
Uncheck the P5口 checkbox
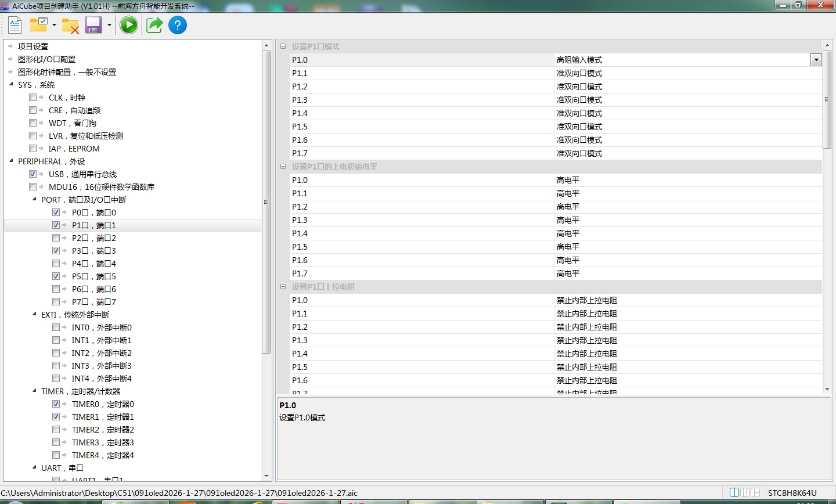pyautogui.click(x=56, y=276)
